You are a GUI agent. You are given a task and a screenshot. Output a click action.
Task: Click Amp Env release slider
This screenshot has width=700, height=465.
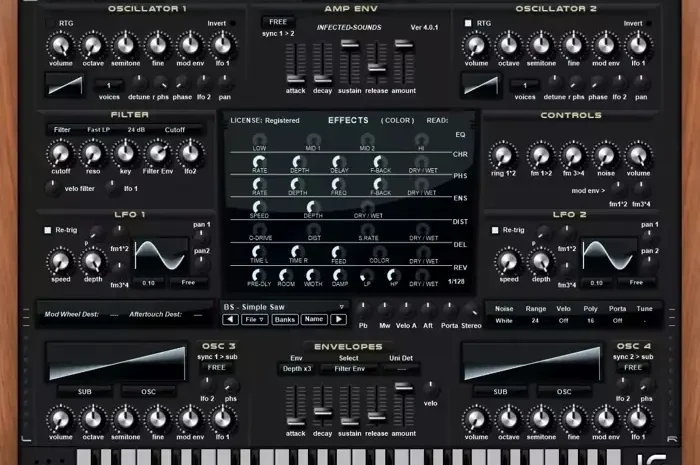(377, 68)
